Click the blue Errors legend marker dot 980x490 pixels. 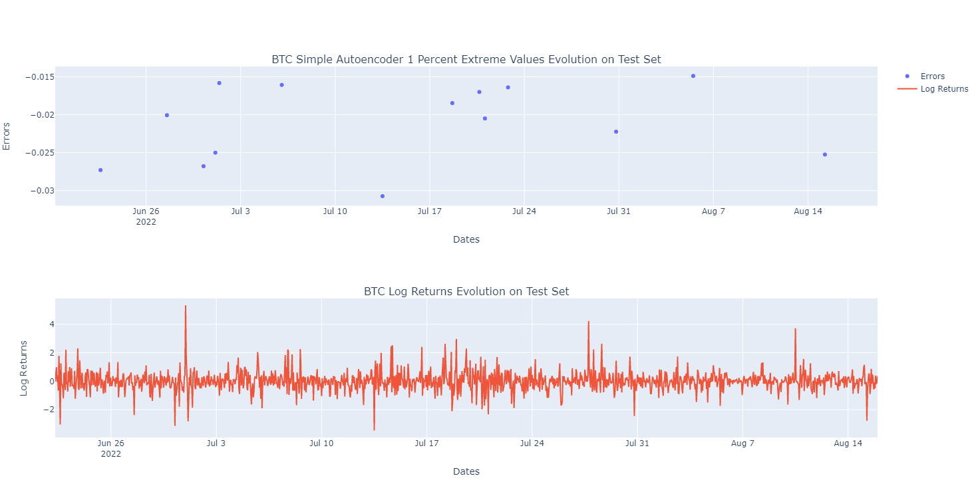(907, 76)
